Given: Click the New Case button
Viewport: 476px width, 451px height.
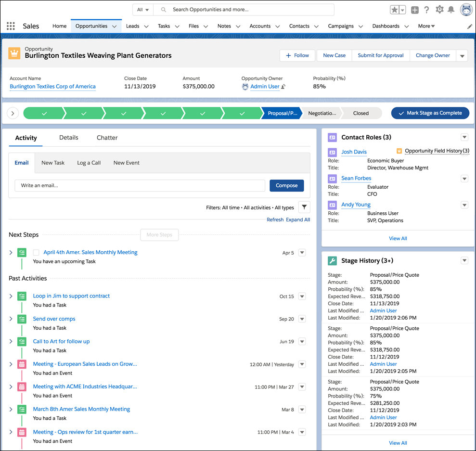Looking at the screenshot, I should [334, 55].
